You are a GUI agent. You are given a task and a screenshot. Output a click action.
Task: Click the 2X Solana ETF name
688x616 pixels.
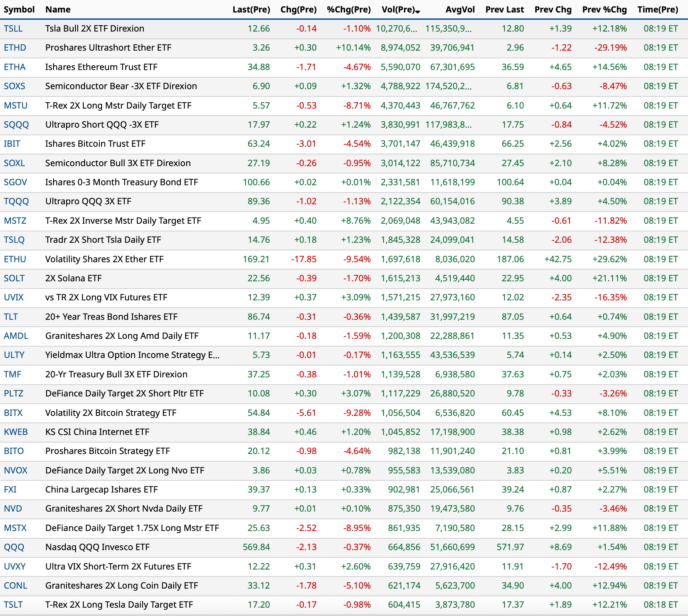tap(73, 278)
